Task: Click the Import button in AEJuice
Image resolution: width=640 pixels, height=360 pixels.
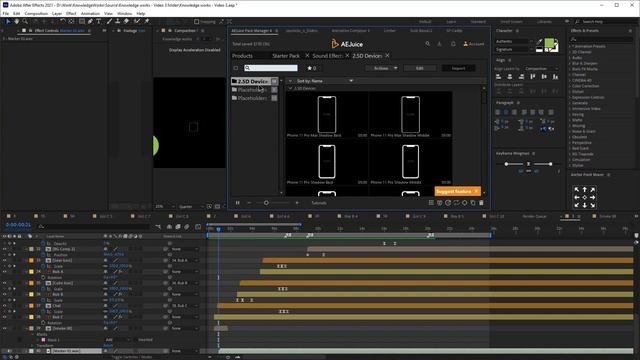Action: [458, 68]
